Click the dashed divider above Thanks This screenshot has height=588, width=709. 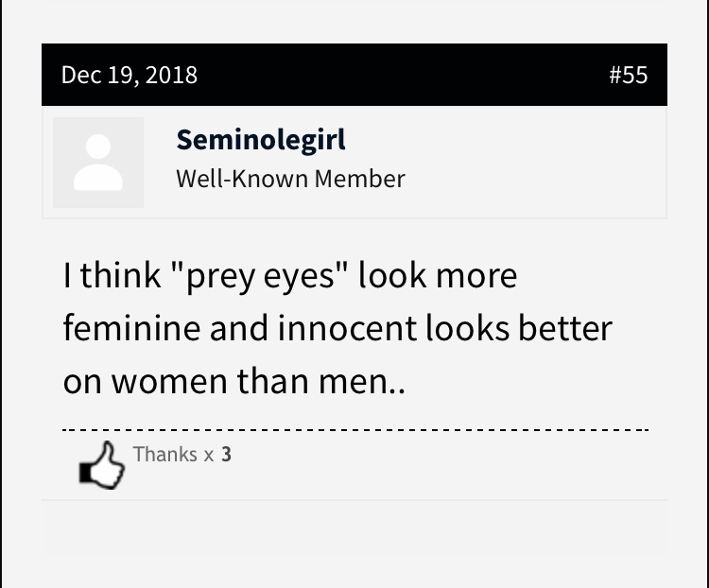355,430
